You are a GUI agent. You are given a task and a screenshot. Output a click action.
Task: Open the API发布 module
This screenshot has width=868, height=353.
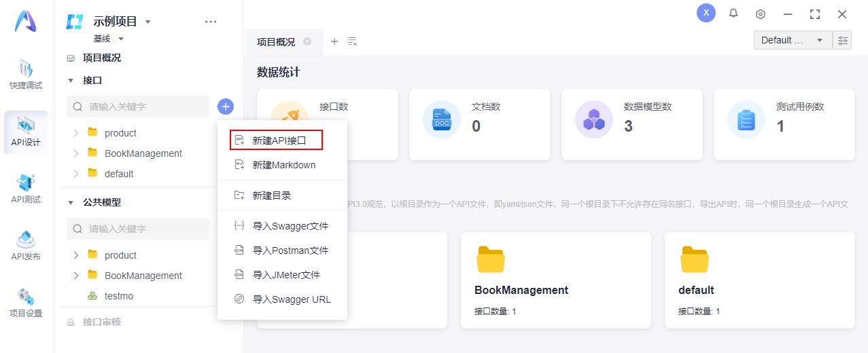click(x=26, y=246)
